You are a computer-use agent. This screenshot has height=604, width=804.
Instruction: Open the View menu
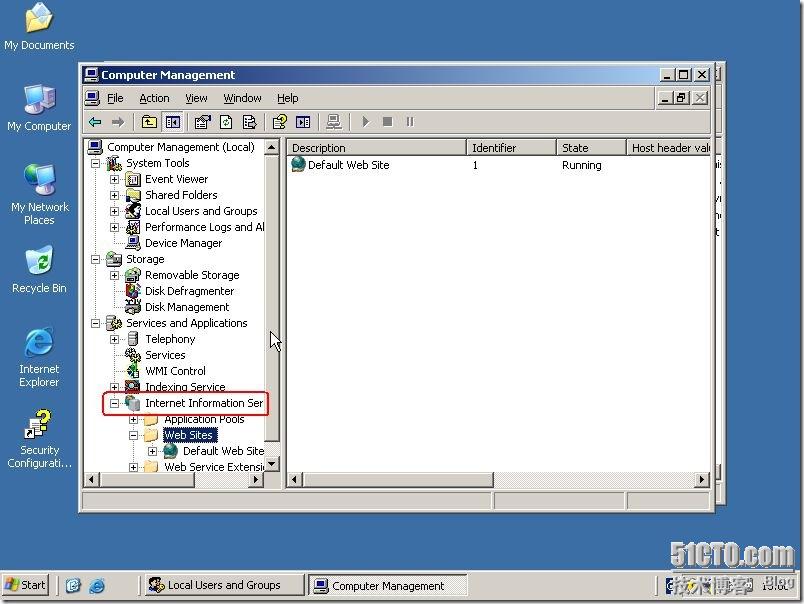(x=196, y=98)
